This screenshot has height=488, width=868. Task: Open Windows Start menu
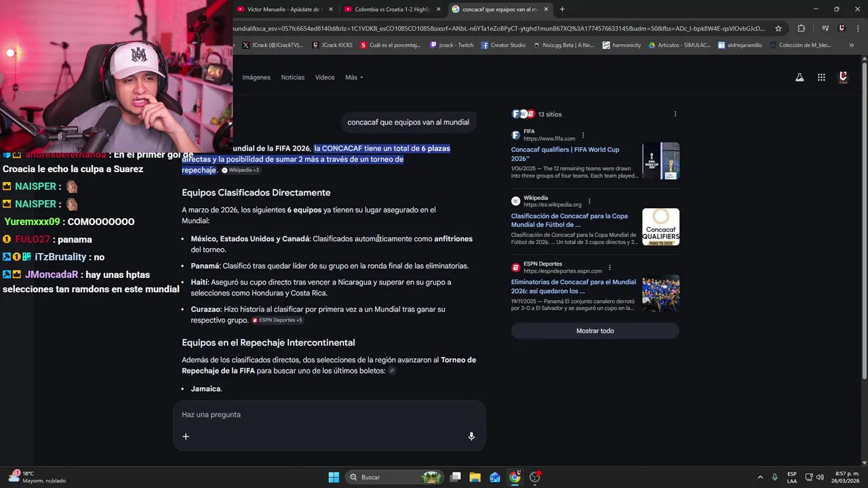point(334,477)
